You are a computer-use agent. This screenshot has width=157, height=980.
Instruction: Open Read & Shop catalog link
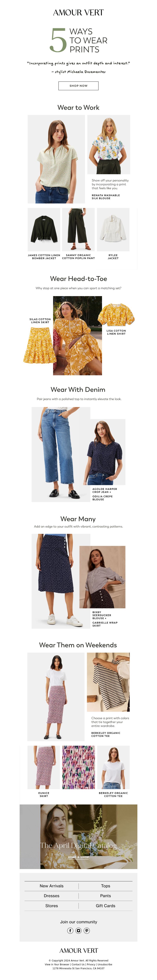click(78, 857)
